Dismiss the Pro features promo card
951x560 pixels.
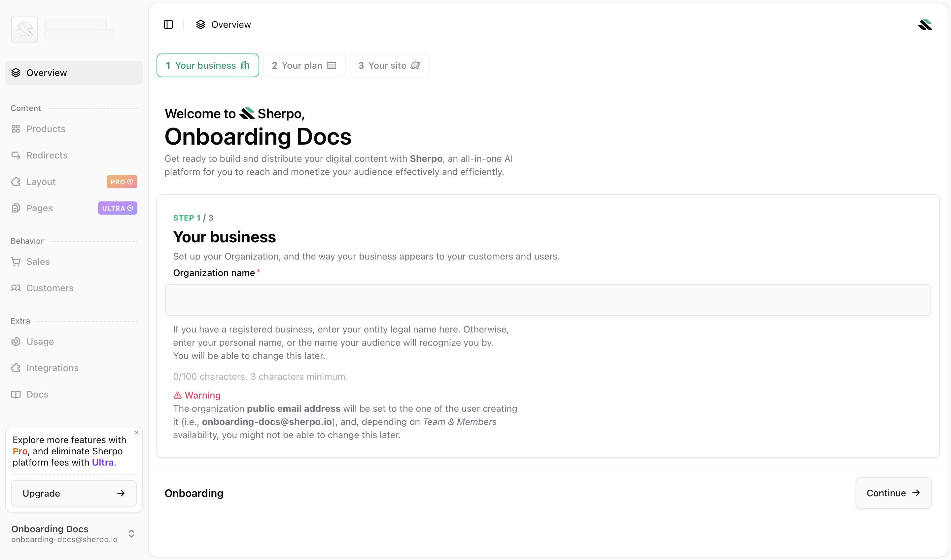136,433
